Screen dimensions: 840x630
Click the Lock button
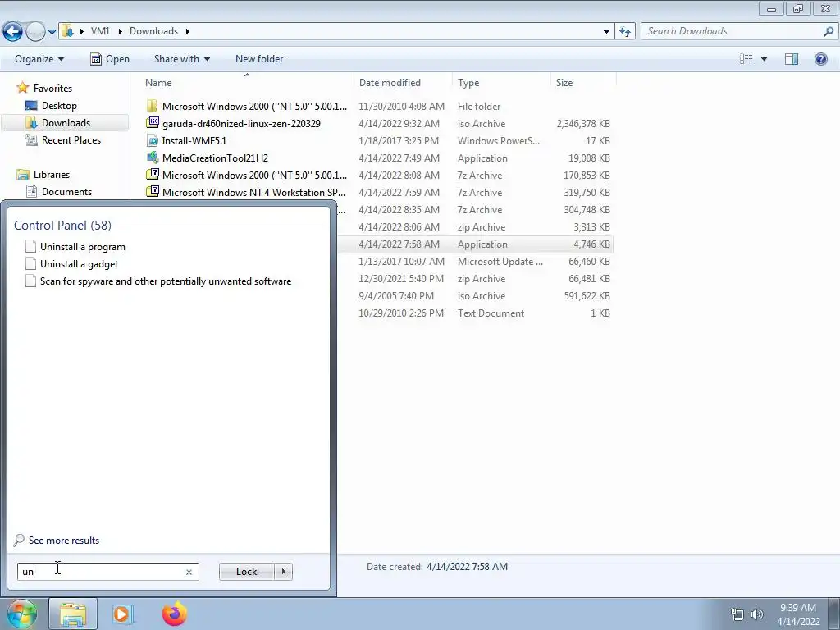point(246,572)
